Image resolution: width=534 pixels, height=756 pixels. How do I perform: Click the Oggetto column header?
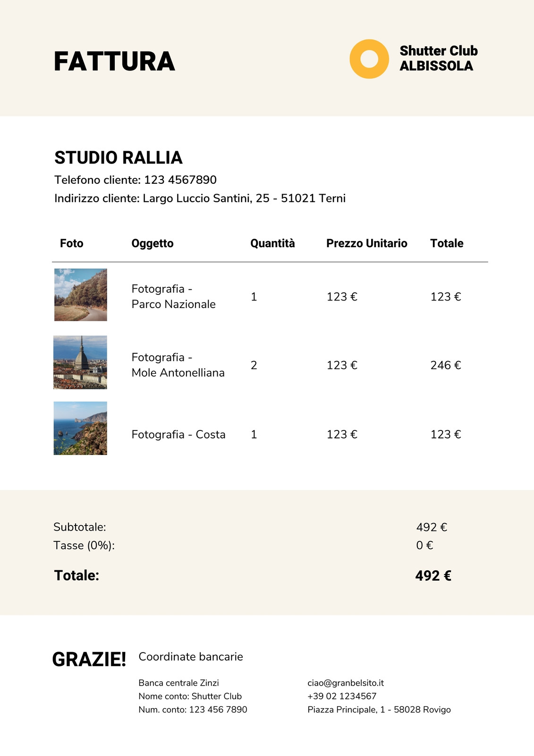point(153,243)
